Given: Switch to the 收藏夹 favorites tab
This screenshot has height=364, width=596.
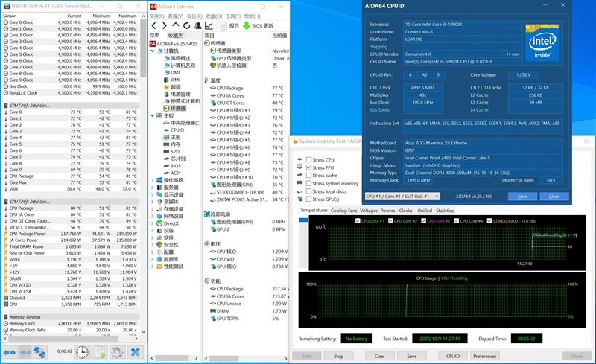Looking at the screenshot, I should [176, 35].
